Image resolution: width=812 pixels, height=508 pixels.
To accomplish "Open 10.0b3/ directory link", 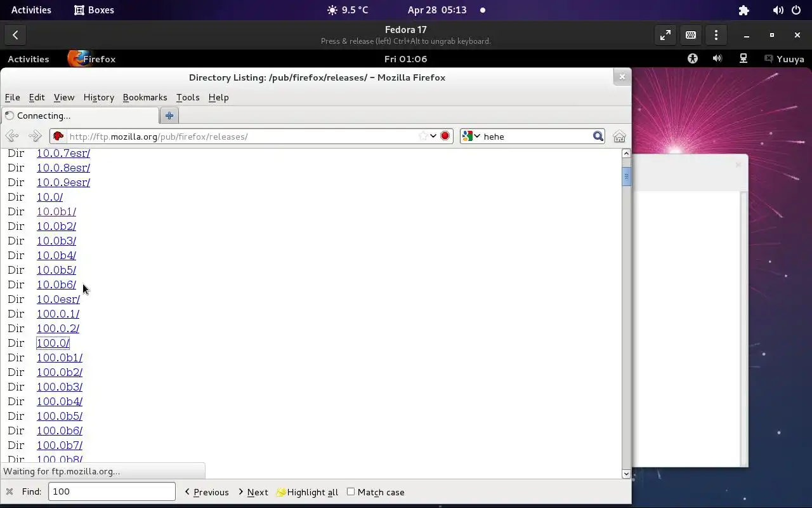I will click(x=56, y=241).
